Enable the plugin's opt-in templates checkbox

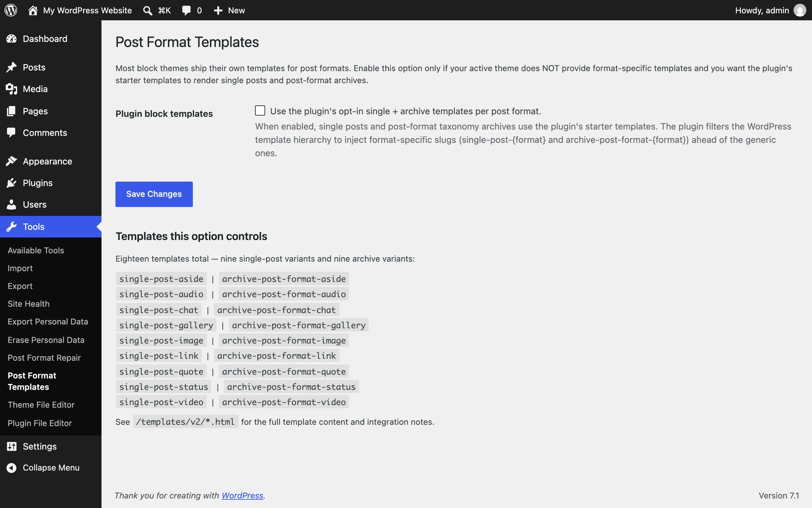coord(260,110)
